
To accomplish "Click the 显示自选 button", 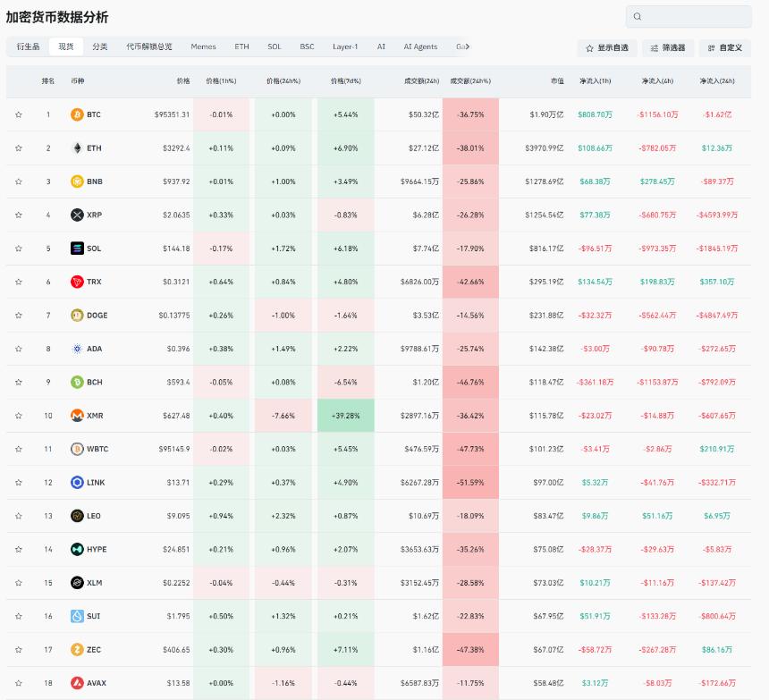I will 607,47.
